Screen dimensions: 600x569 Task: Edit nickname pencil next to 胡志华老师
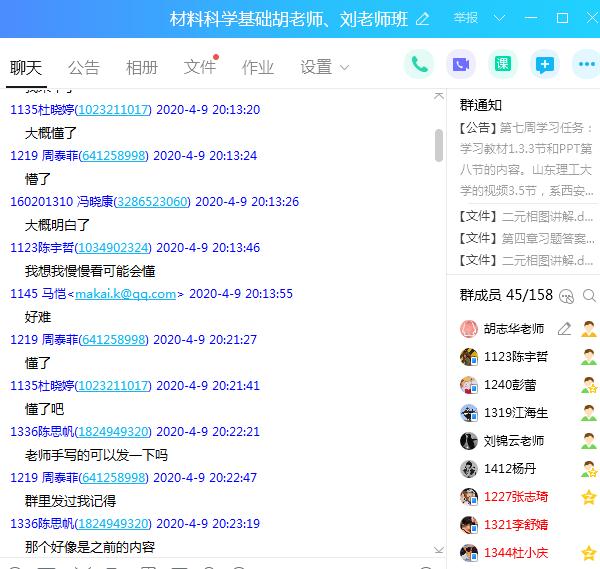pyautogui.click(x=564, y=329)
